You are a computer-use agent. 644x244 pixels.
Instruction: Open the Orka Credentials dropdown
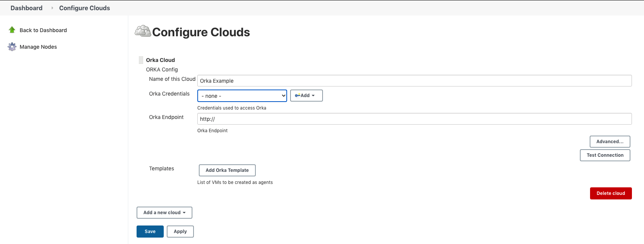(242, 96)
